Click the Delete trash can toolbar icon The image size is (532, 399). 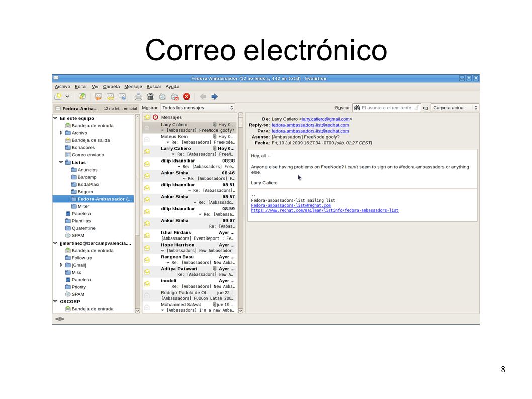point(150,97)
